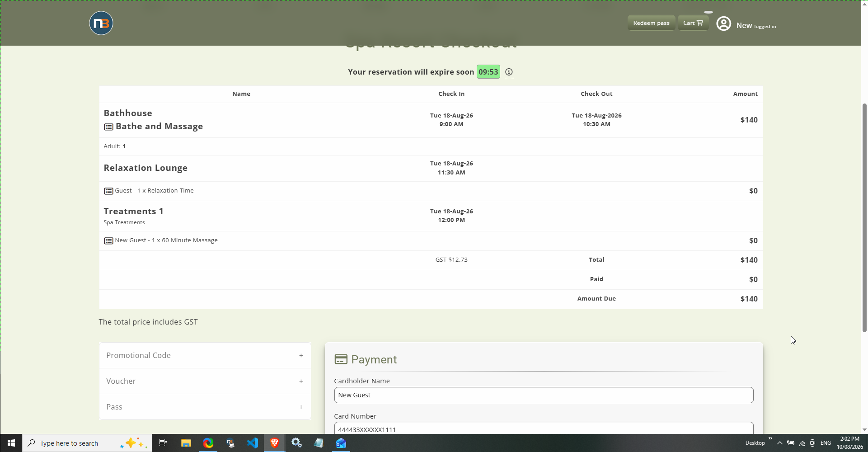Click the payment credit card icon
The height and width of the screenshot is (452, 868).
tap(341, 359)
